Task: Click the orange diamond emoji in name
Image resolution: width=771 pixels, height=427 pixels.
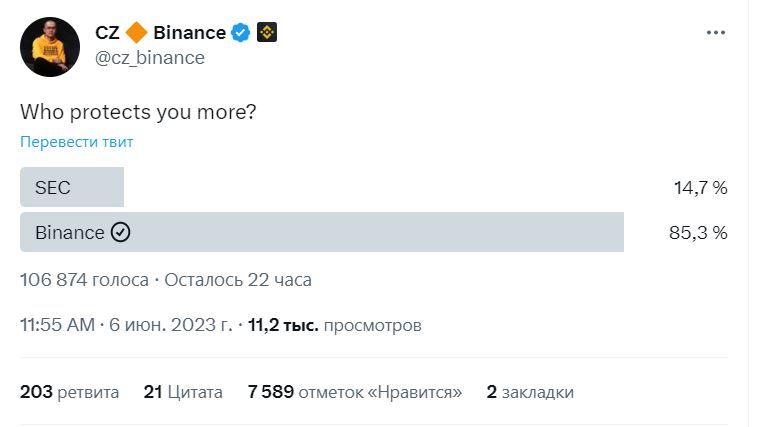Action: click(136, 33)
